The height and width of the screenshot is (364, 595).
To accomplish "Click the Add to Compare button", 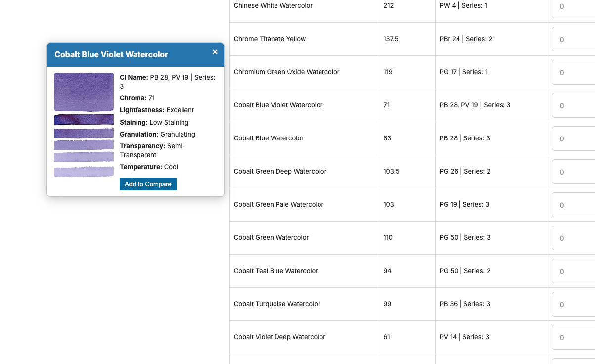I will click(x=148, y=184).
